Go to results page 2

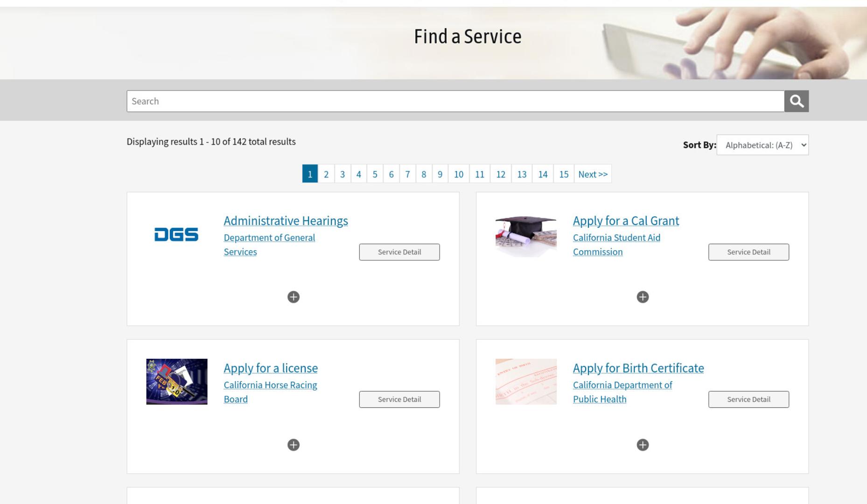[x=326, y=174]
